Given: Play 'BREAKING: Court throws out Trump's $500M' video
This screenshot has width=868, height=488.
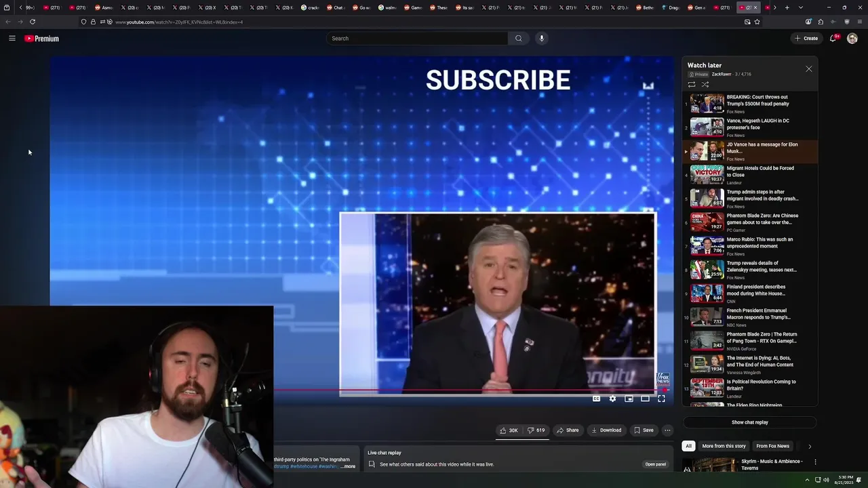Looking at the screenshot, I should coord(749,104).
